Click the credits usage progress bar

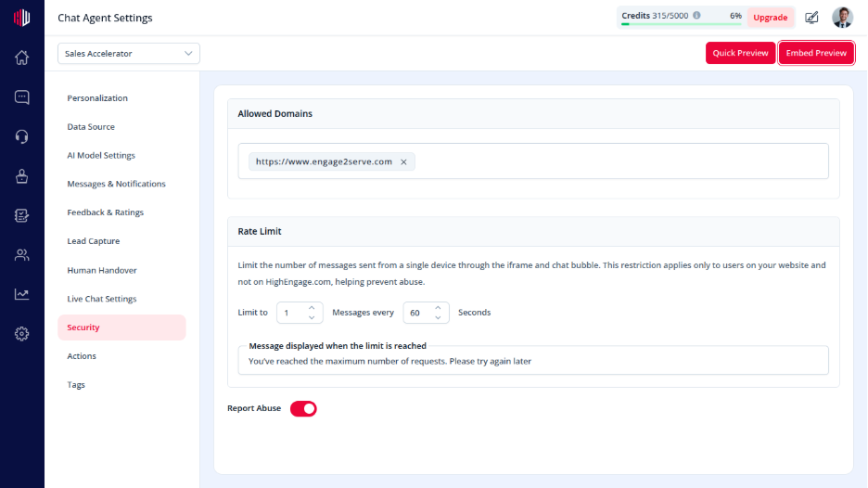coord(681,24)
